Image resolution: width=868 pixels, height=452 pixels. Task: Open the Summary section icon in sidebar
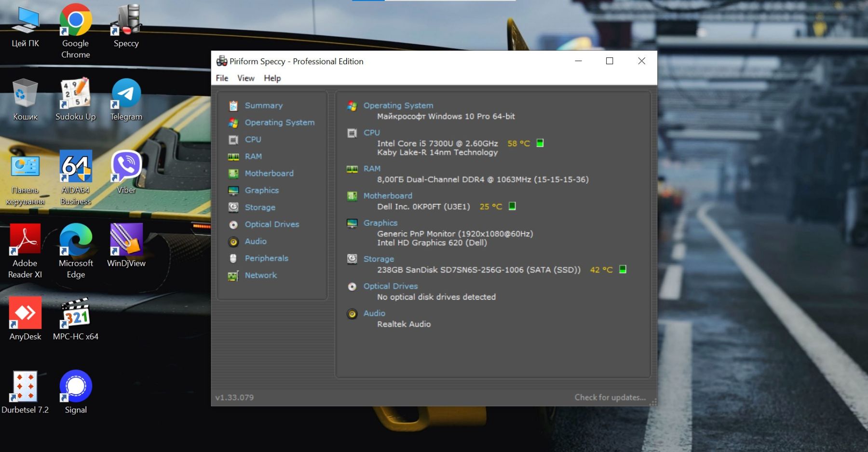(x=233, y=106)
